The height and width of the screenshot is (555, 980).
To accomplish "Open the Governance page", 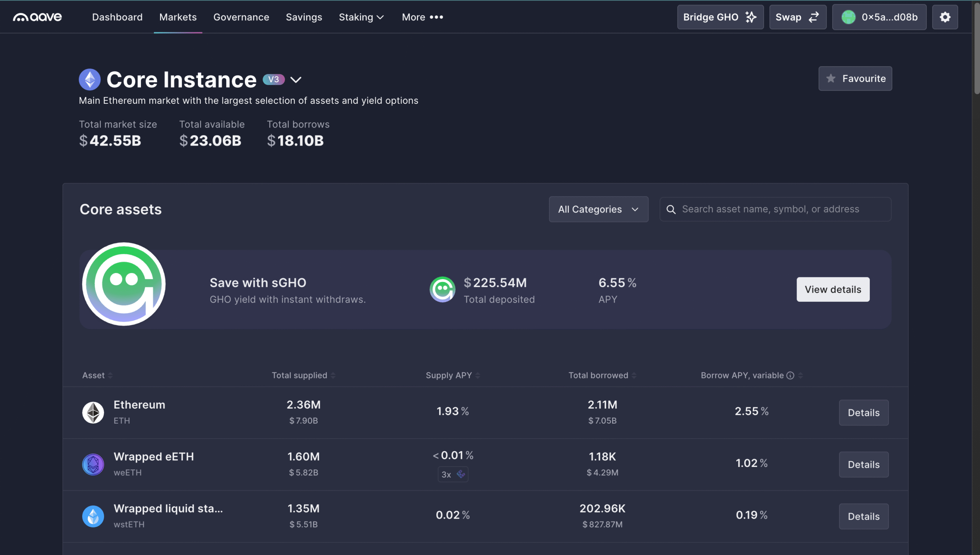I will point(241,17).
